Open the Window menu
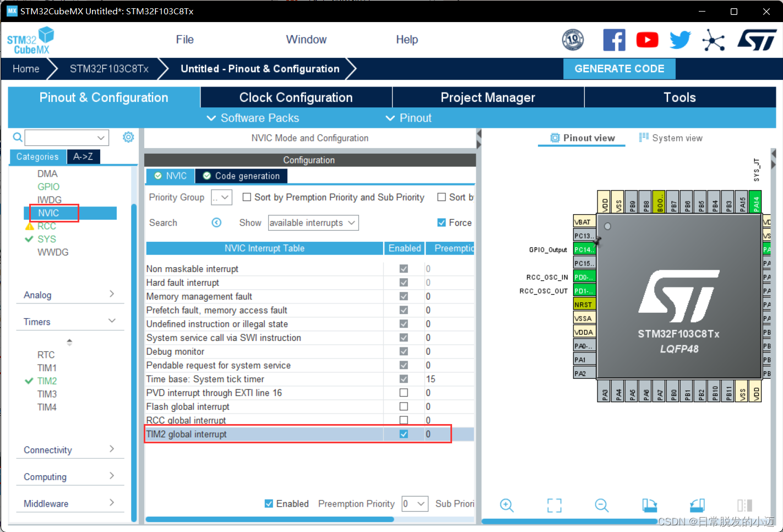Screen dimensions: 783x532 [306, 40]
